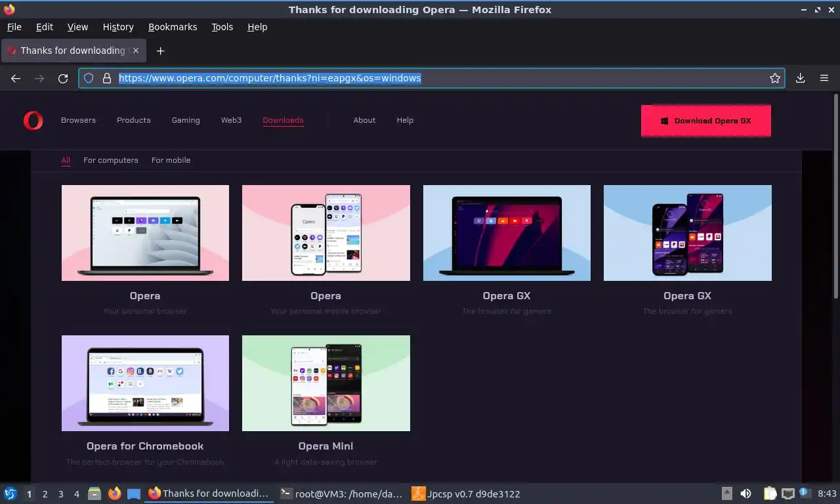Click the 'Opera for Chromebook' title link
840x504 pixels.
tap(145, 446)
